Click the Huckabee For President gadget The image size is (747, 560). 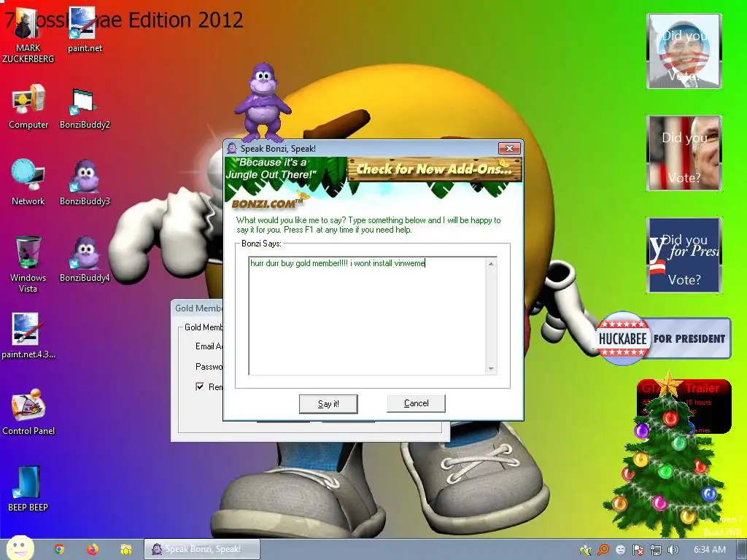[663, 338]
